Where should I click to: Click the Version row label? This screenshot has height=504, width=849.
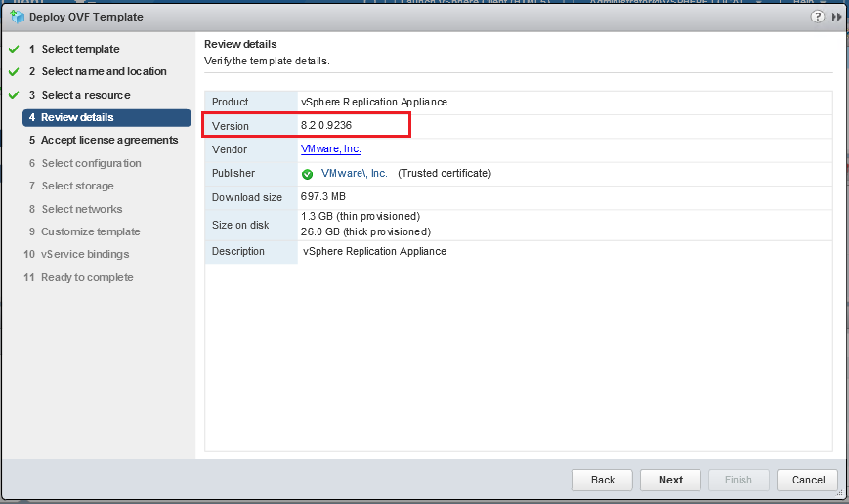(231, 126)
